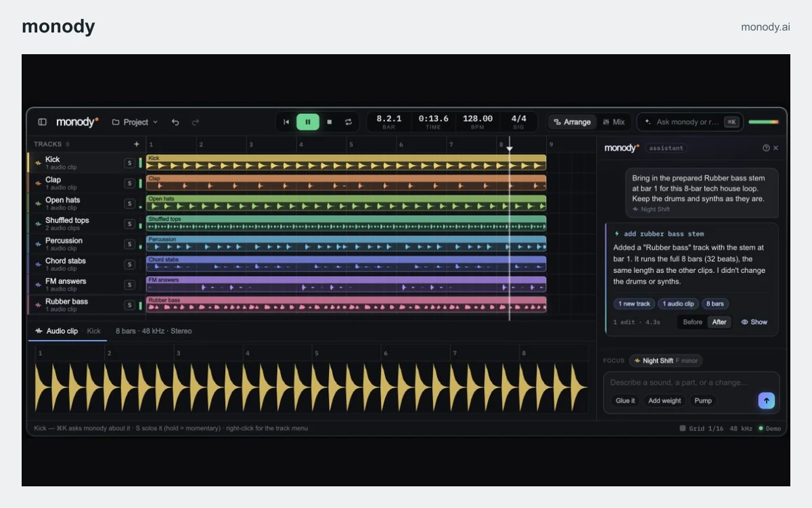
Task: Click the '8 bars' chip
Action: click(715, 304)
